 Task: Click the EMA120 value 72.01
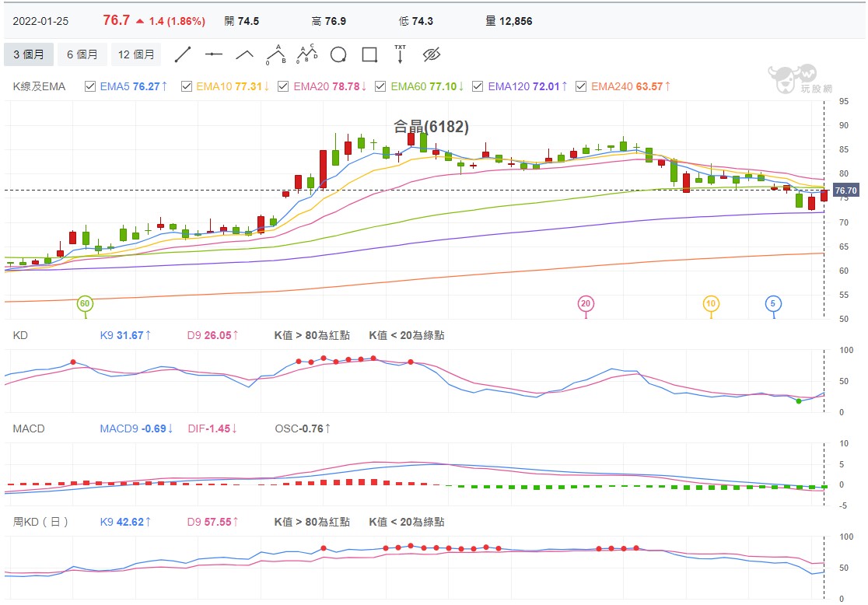pos(546,86)
